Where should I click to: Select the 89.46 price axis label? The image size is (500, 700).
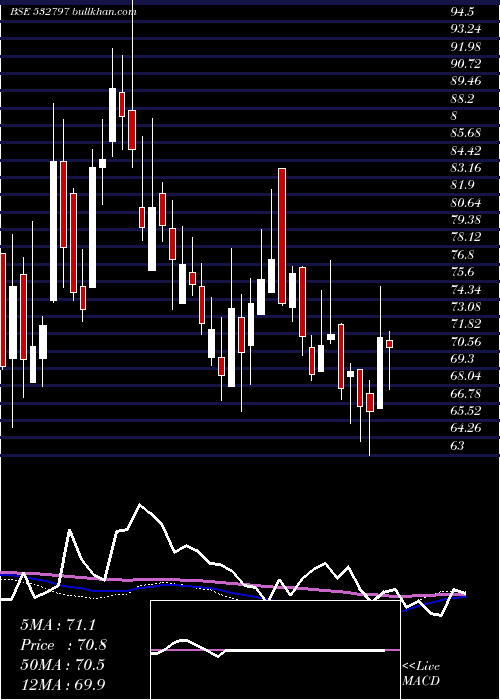coord(466,81)
